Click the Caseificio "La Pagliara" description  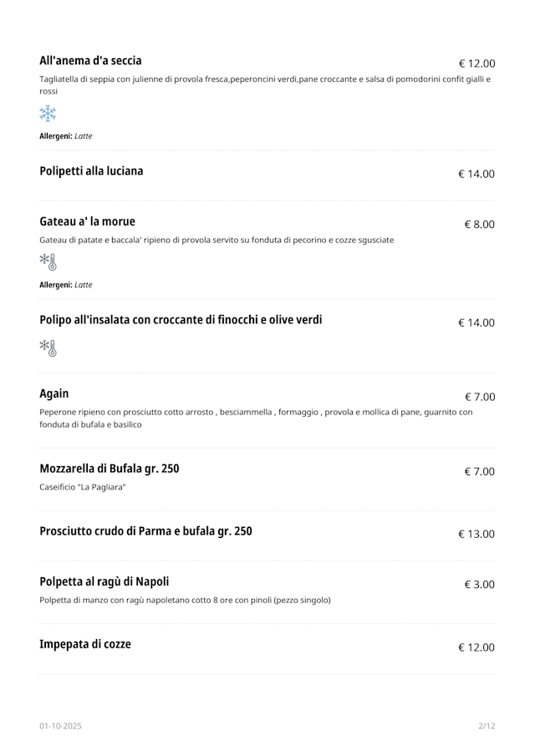(83, 487)
